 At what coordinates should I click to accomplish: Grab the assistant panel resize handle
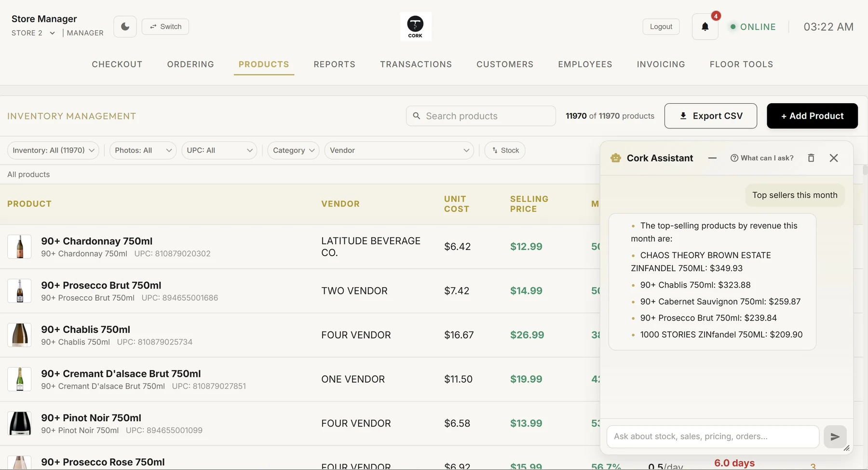[x=846, y=448]
